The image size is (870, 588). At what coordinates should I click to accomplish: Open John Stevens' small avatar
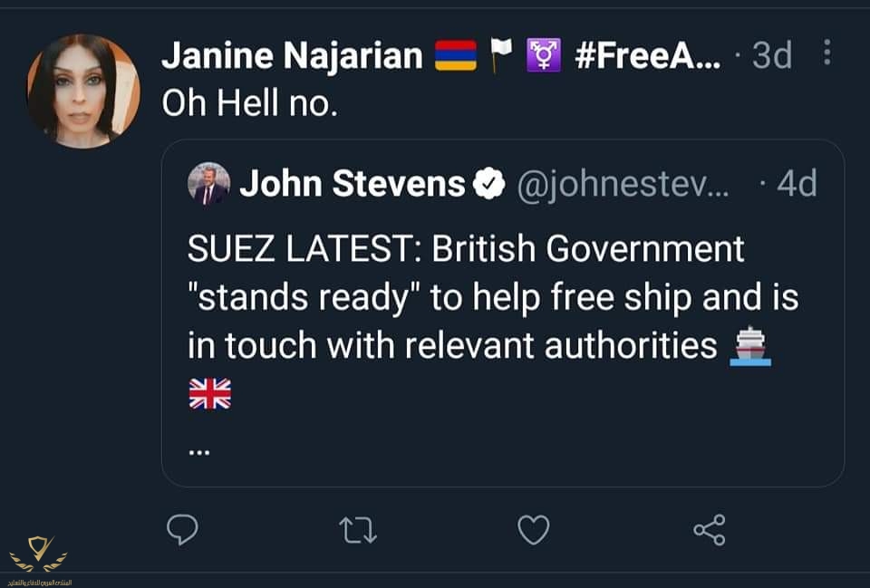click(208, 184)
